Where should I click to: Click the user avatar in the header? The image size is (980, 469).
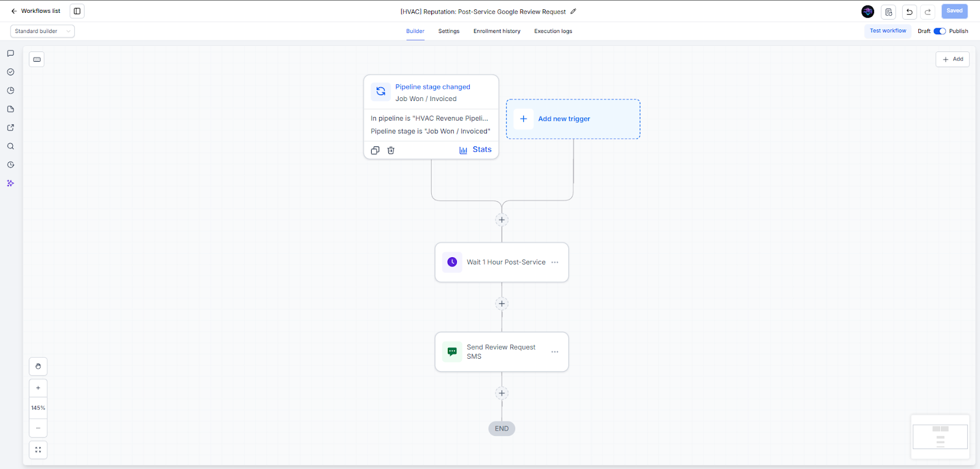pyautogui.click(x=868, y=12)
